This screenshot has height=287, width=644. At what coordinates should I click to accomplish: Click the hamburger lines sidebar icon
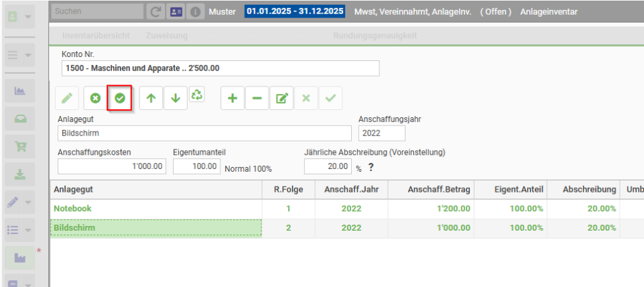tap(13, 55)
